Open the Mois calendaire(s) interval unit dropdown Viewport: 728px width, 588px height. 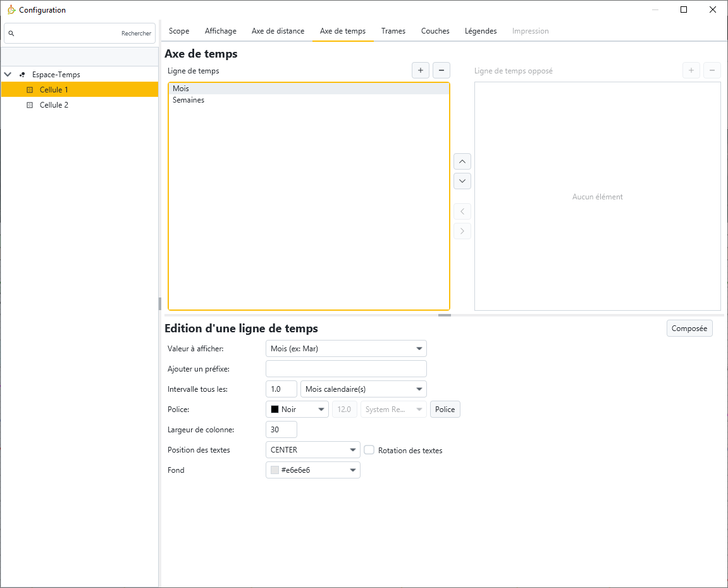(363, 389)
